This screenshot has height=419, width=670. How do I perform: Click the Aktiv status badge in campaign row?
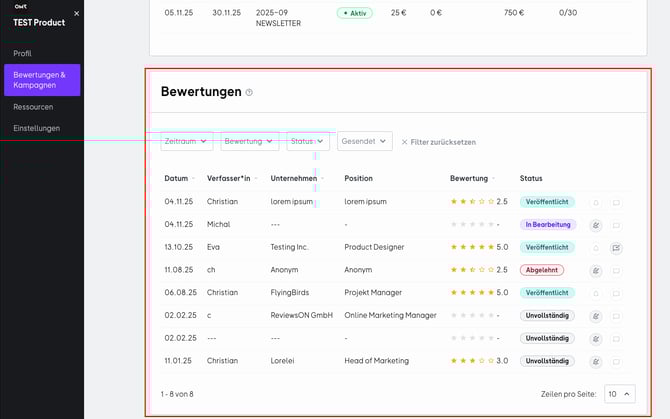355,13
